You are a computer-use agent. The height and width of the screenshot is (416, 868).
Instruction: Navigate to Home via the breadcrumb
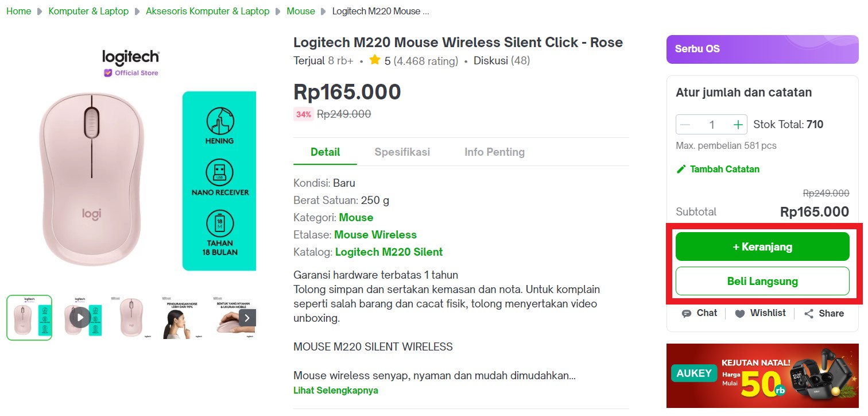coord(18,10)
